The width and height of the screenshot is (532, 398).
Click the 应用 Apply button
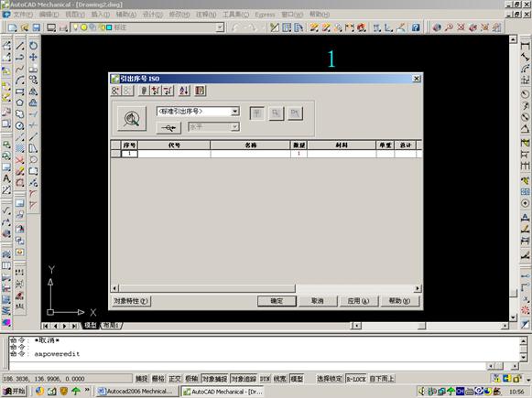point(359,301)
